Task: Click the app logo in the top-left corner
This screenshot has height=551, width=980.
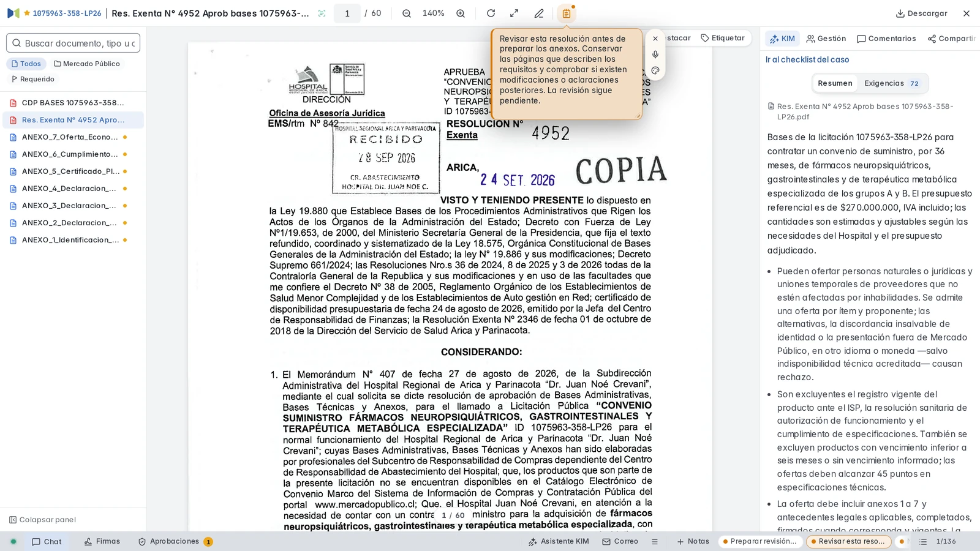Action: [x=13, y=13]
